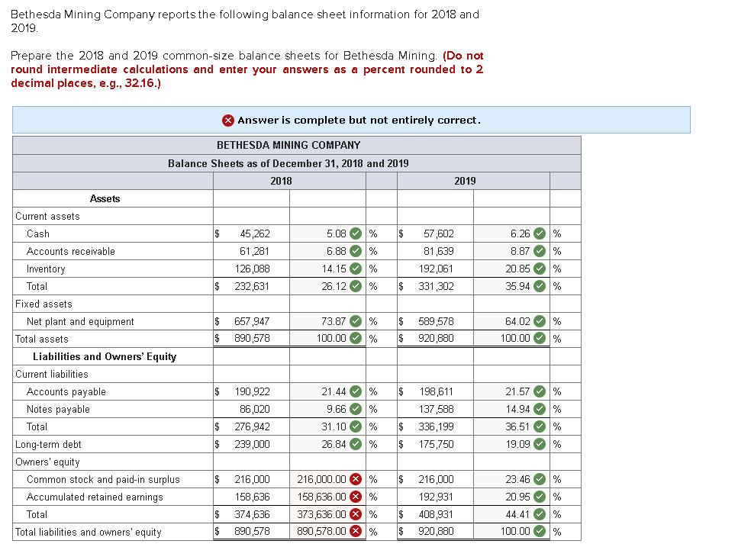Click green check beside 2019 equity total 44.41

(x=540, y=514)
